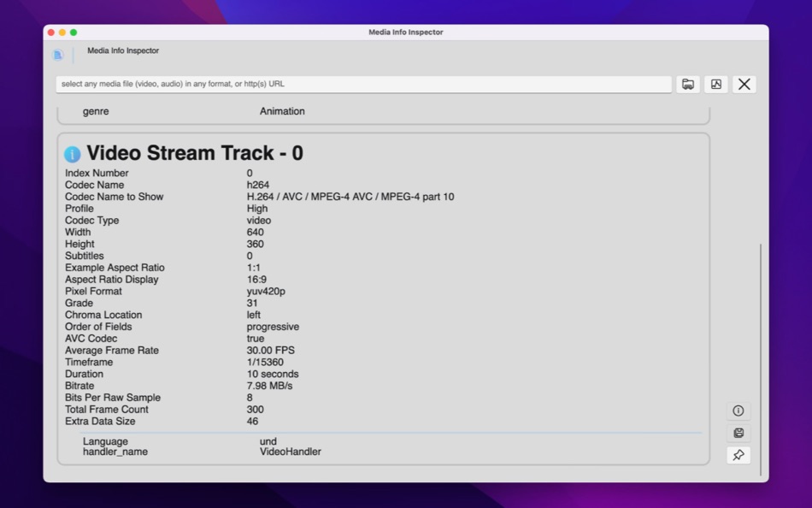Click the app logo icon in toolbar
Viewport: 812px width, 508px height.
click(58, 55)
